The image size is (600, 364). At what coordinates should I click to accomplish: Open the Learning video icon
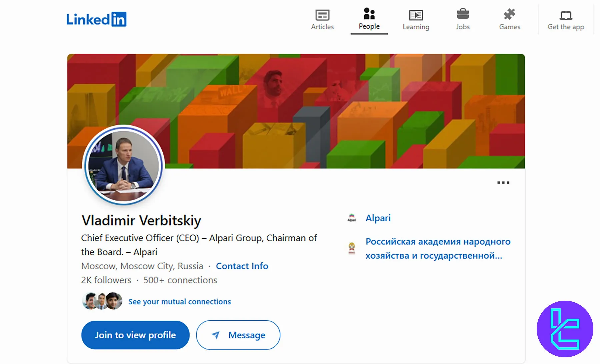(x=416, y=15)
